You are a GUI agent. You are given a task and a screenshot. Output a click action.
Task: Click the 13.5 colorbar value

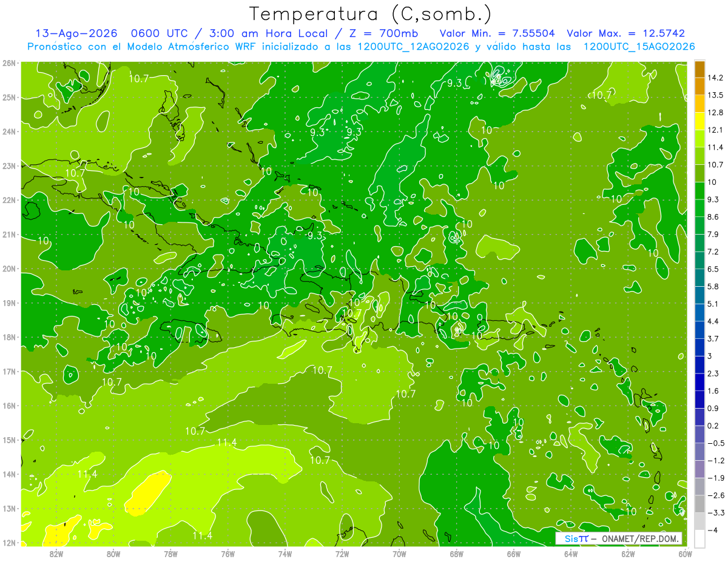[716, 95]
